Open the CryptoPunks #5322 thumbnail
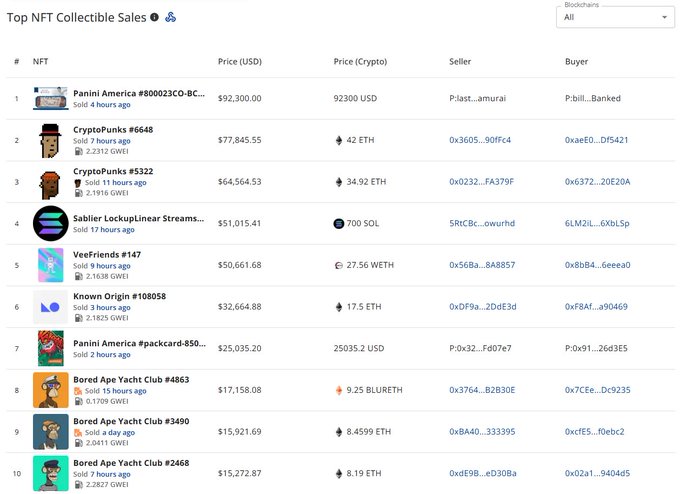 [x=50, y=185]
